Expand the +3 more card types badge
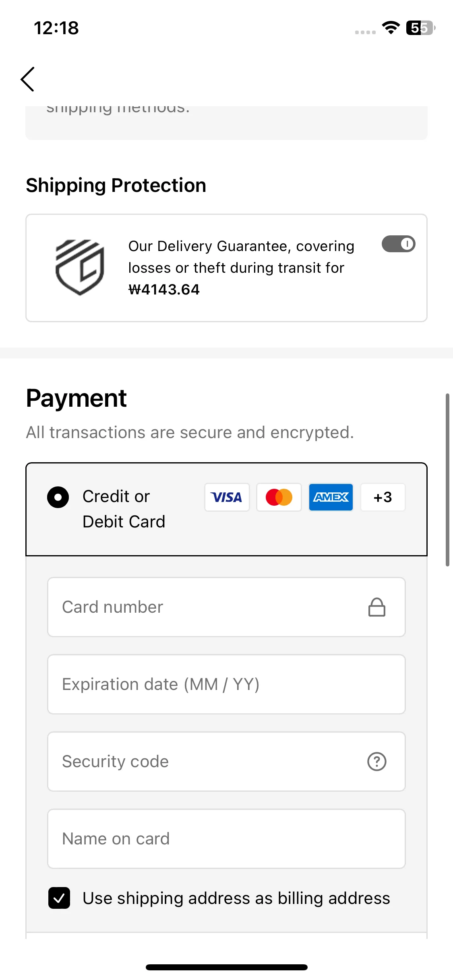 (383, 497)
